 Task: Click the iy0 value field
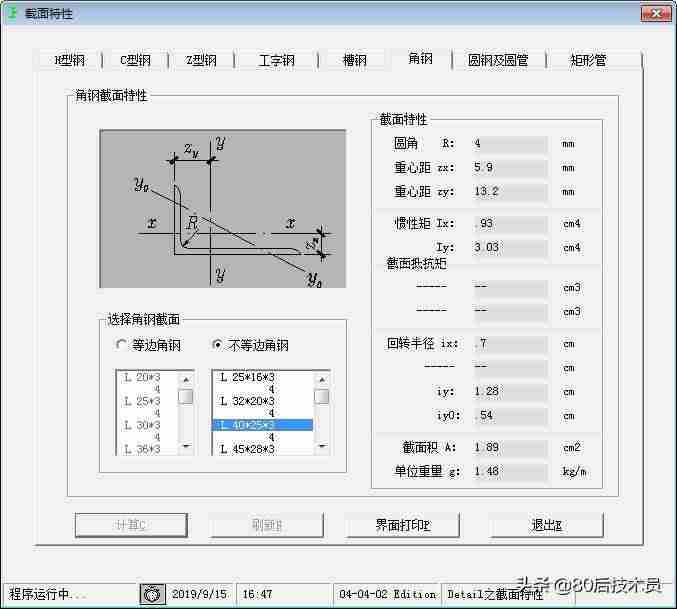click(x=510, y=416)
